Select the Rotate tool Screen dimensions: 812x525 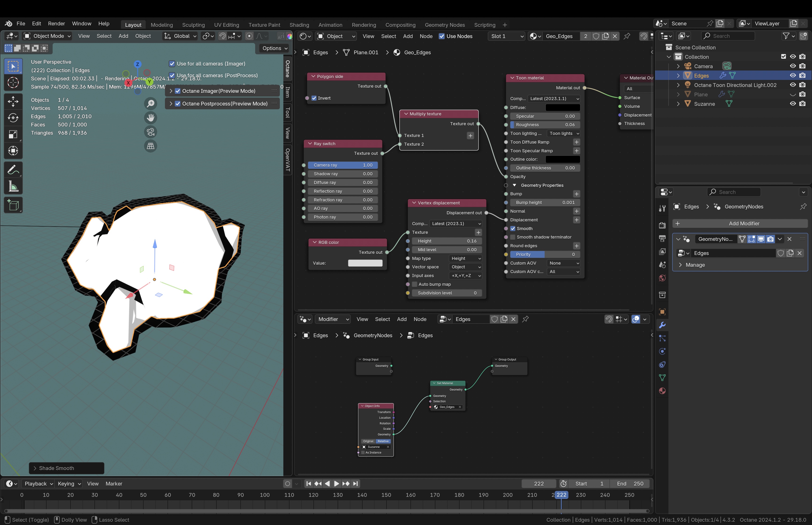coord(13,118)
